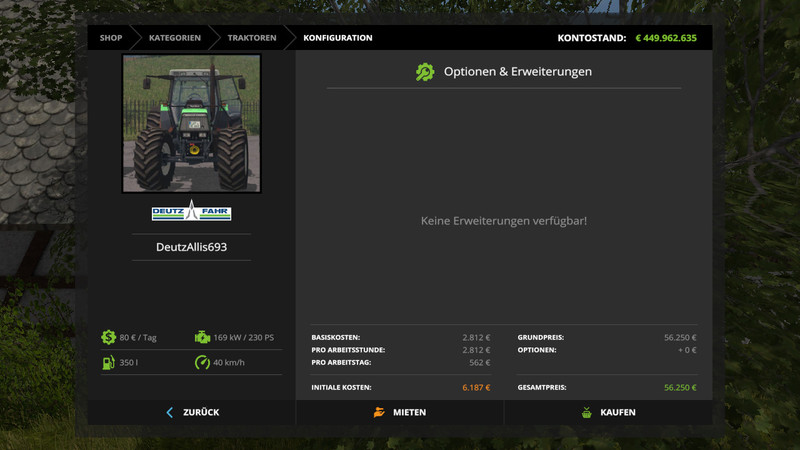Click the blue back chevron icon
Viewport: 800px width, 450px height.
pyautogui.click(x=170, y=412)
